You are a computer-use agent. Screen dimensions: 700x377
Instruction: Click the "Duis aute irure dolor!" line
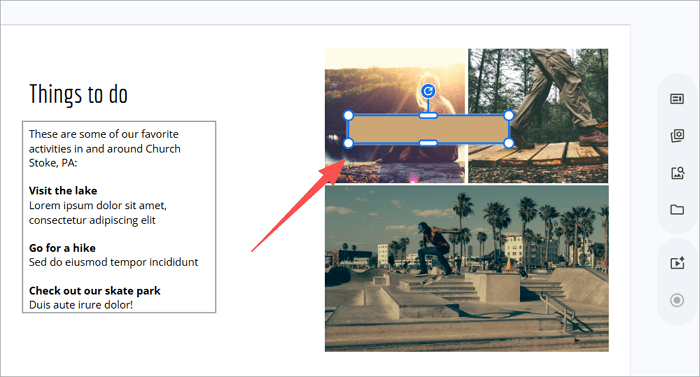point(81,305)
